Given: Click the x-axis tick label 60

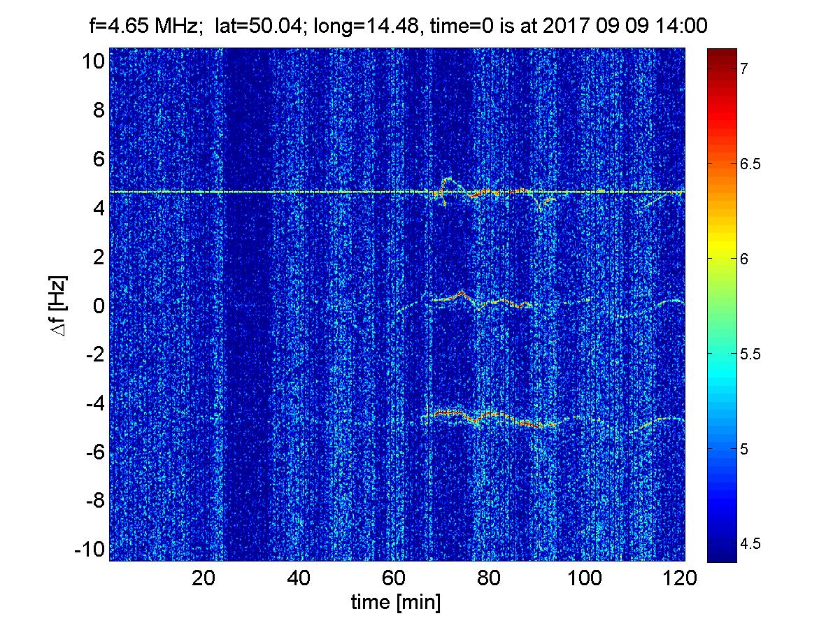Looking at the screenshot, I should (x=394, y=578).
